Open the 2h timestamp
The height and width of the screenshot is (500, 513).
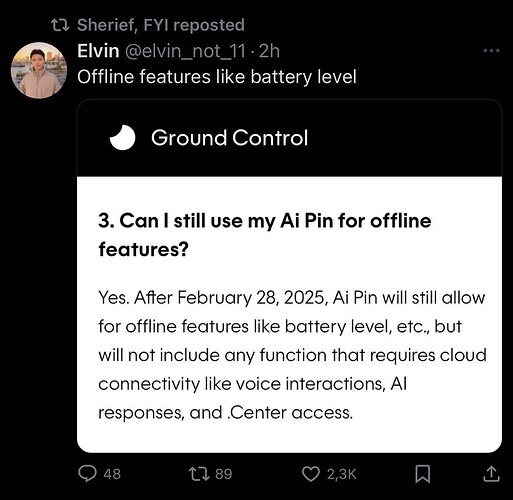(x=269, y=51)
